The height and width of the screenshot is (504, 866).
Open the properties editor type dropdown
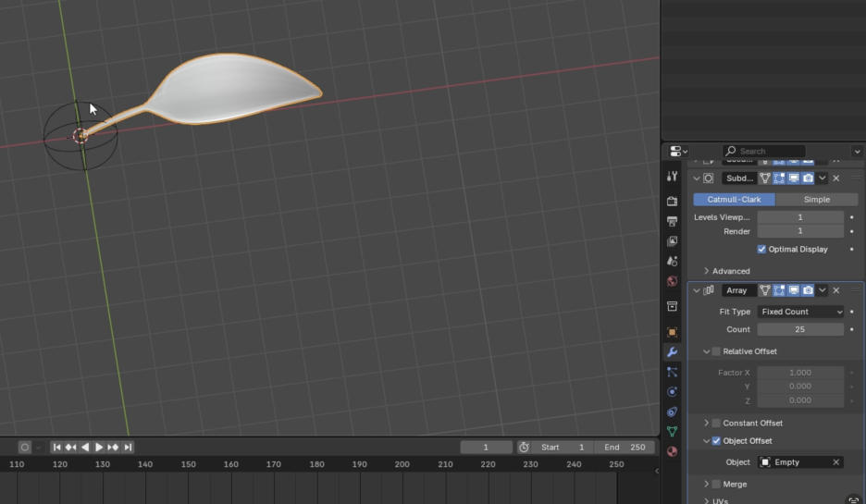[678, 151]
